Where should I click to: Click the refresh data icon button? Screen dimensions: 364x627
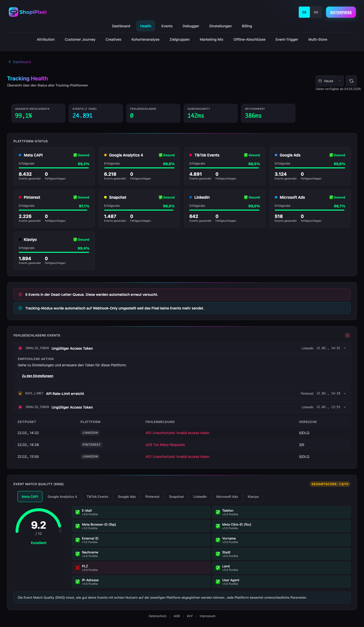[351, 81]
